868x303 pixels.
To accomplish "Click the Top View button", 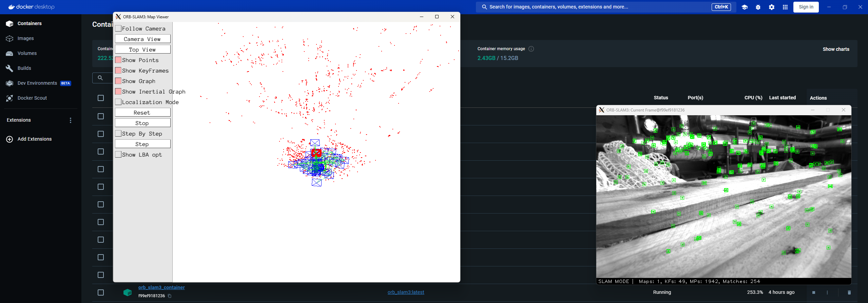I will (142, 49).
